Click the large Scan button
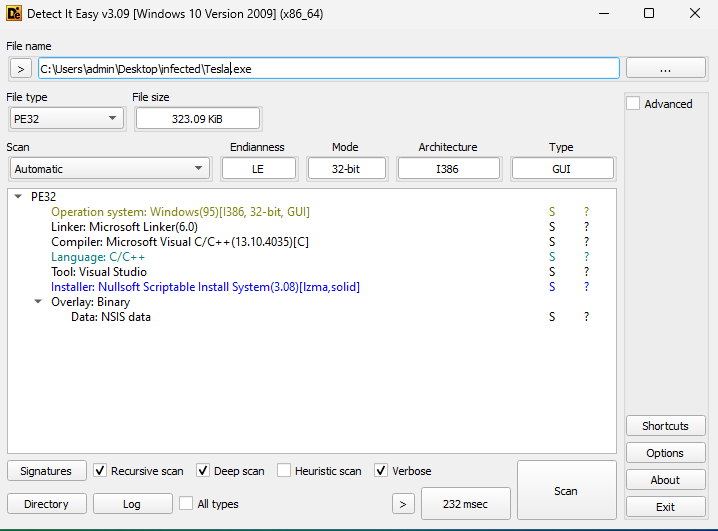The height and width of the screenshot is (531, 718). (566, 491)
